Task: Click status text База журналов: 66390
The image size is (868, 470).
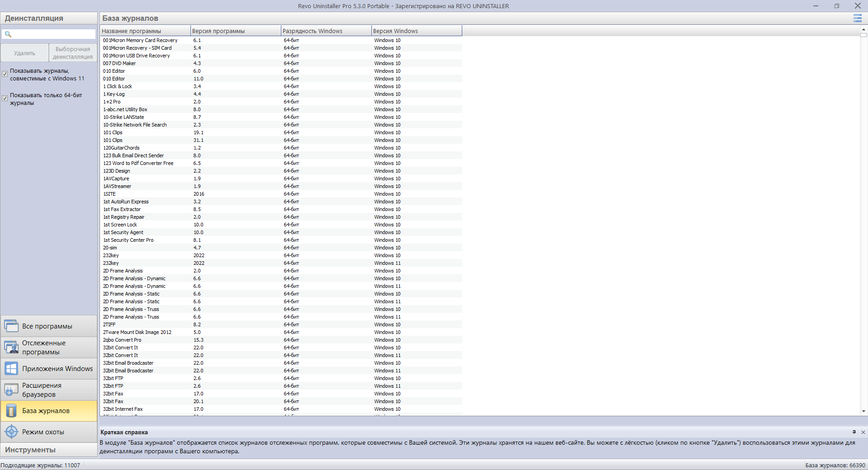Action: point(835,465)
